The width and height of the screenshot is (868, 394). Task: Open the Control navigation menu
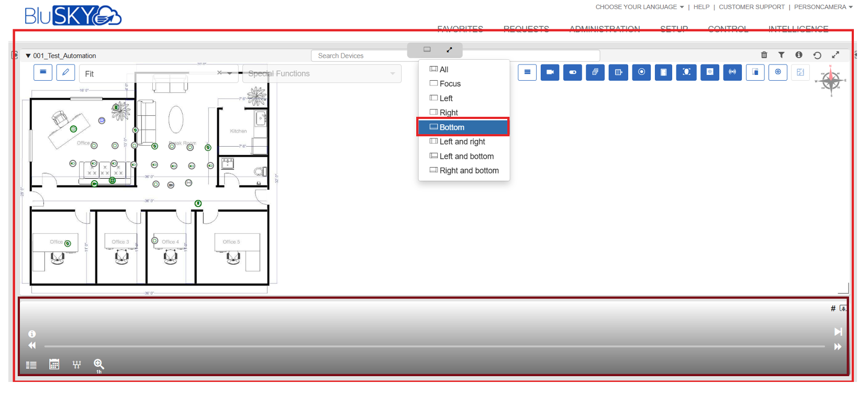(x=728, y=29)
